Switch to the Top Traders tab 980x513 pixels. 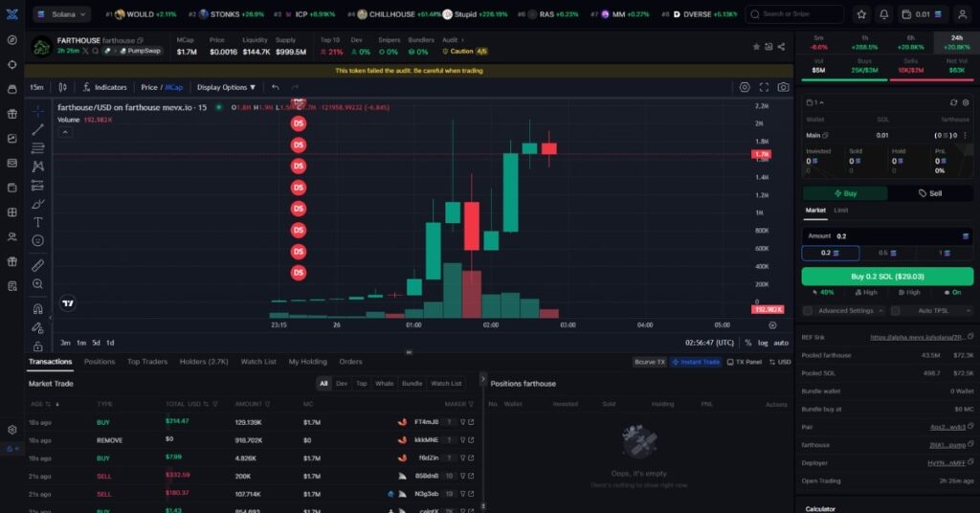[147, 362]
